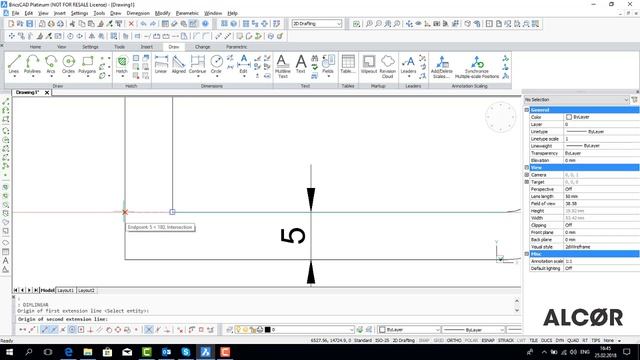Choose the Aligned dimension tool

coord(178,64)
